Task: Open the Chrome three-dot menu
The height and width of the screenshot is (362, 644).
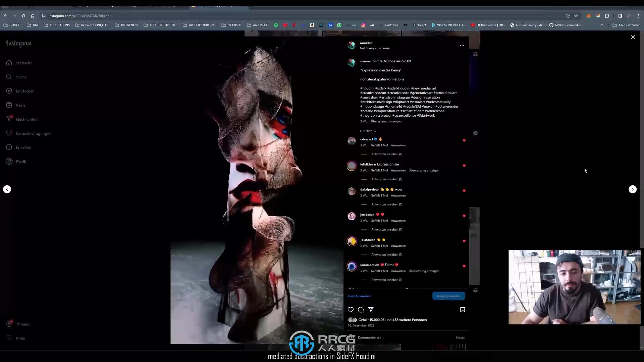Action: click(638, 16)
